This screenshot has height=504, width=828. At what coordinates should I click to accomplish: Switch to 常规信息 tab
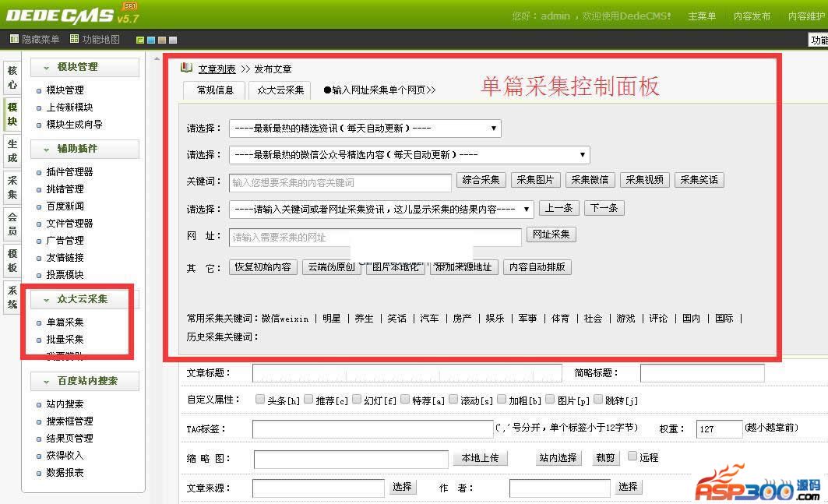215,90
